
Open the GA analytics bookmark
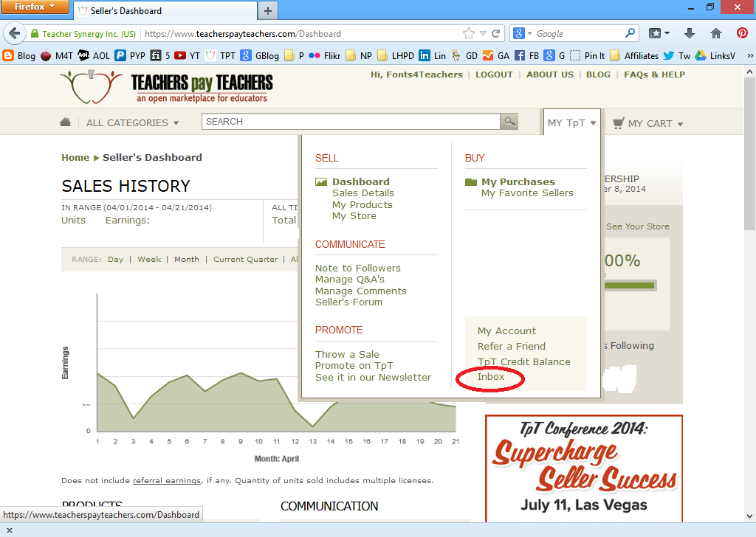[496, 56]
